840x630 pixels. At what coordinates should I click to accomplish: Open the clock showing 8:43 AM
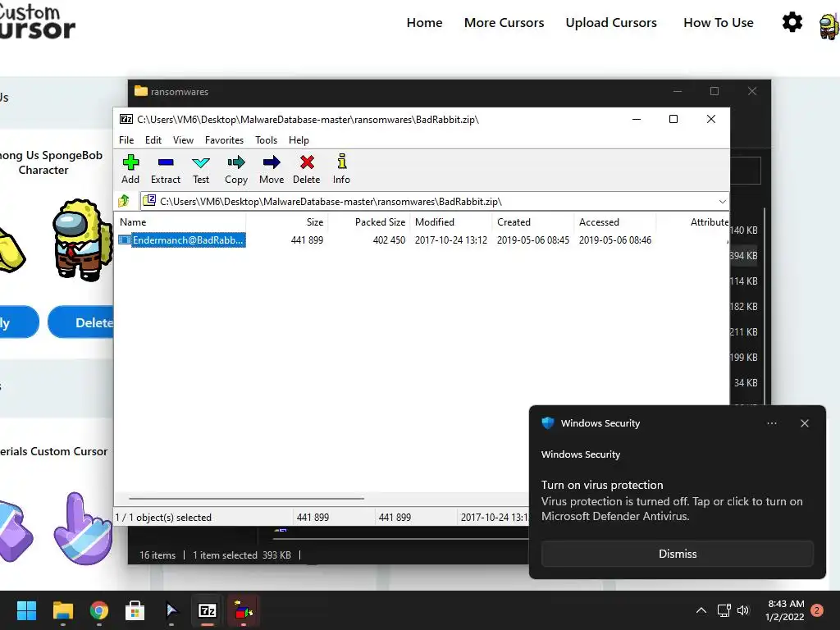tap(785, 610)
